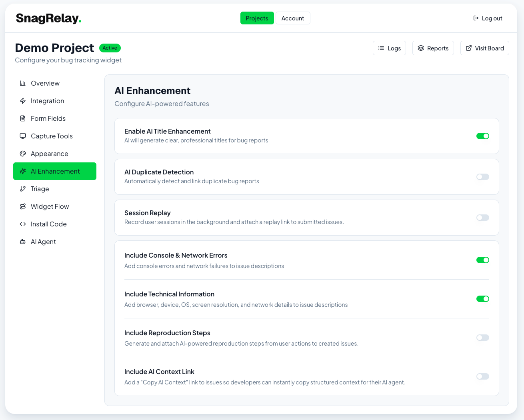Click the Logs list icon

pos(381,48)
